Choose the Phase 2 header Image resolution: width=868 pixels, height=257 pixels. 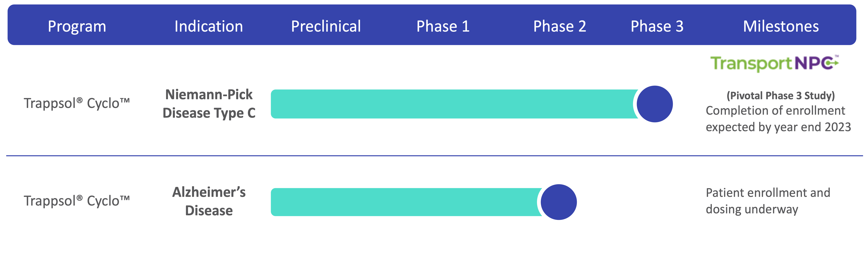[x=559, y=26]
